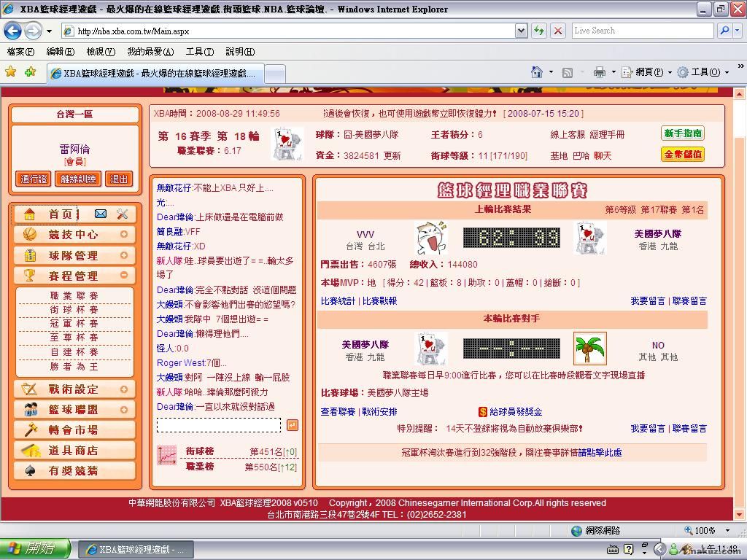Screen dimensions: 747x560
Task: Click the palm tree avatar of team NO
Action: [x=589, y=349]
